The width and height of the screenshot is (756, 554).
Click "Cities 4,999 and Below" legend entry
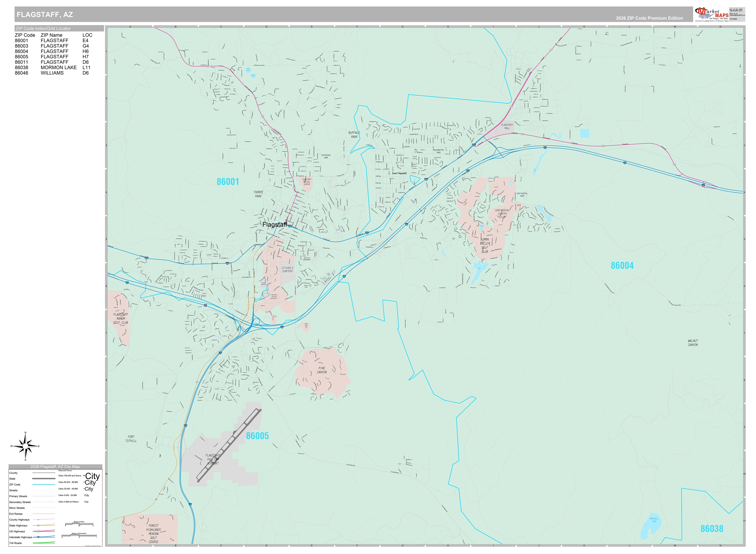tap(68, 502)
